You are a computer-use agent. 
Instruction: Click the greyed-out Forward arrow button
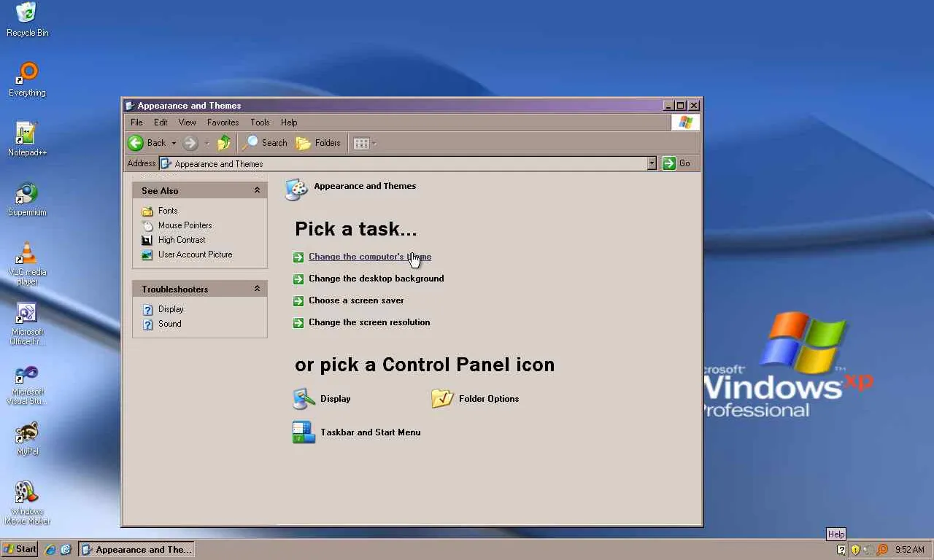pyautogui.click(x=190, y=143)
